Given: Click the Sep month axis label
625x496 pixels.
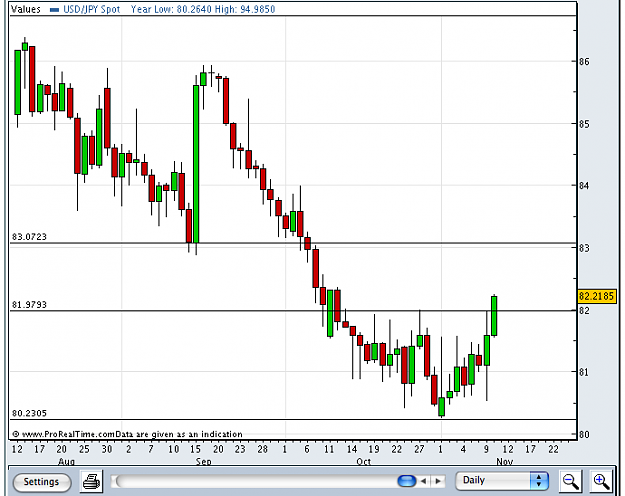Looking at the screenshot, I should 203,461.
